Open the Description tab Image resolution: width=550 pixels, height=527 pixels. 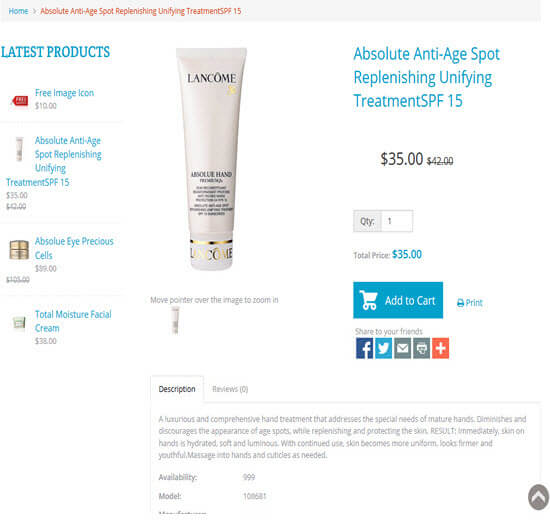coord(177,389)
